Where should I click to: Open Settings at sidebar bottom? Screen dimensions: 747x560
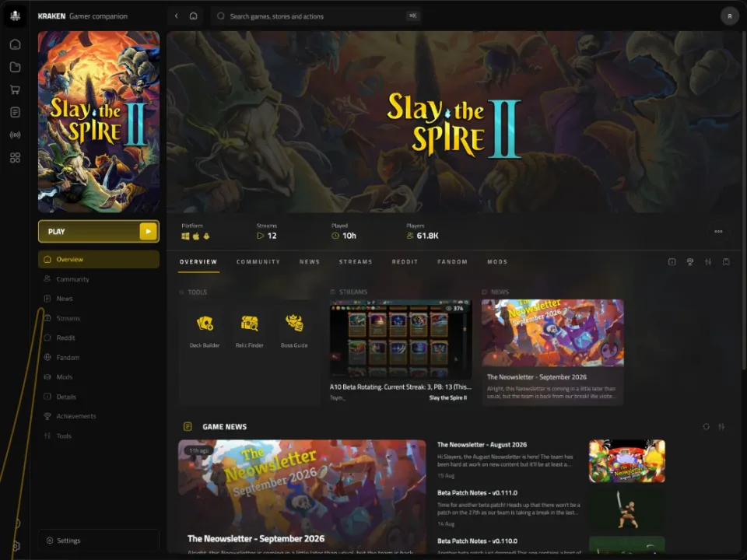(x=99, y=541)
